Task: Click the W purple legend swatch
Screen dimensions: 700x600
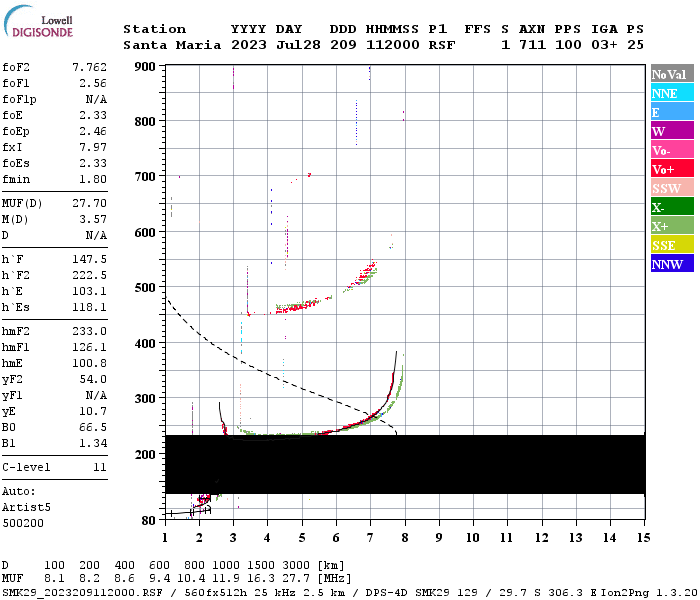Action: [x=672, y=130]
